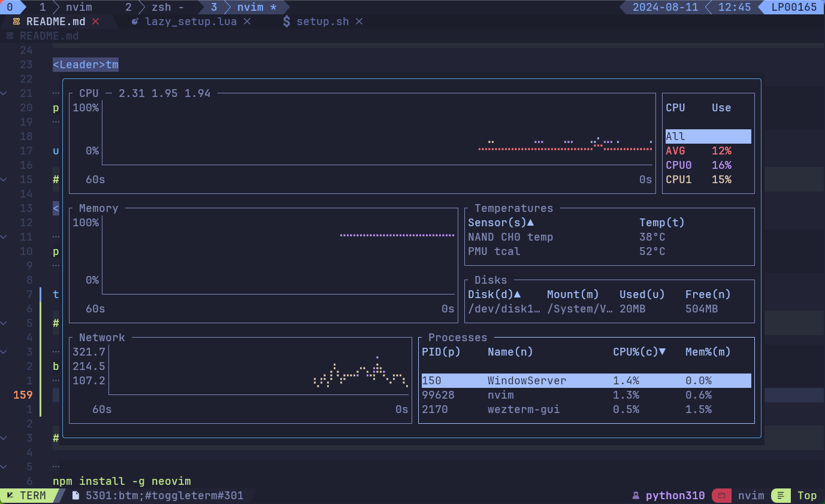
Task: Click the <Leader>tm text on line 23
Action: pyautogui.click(x=86, y=65)
